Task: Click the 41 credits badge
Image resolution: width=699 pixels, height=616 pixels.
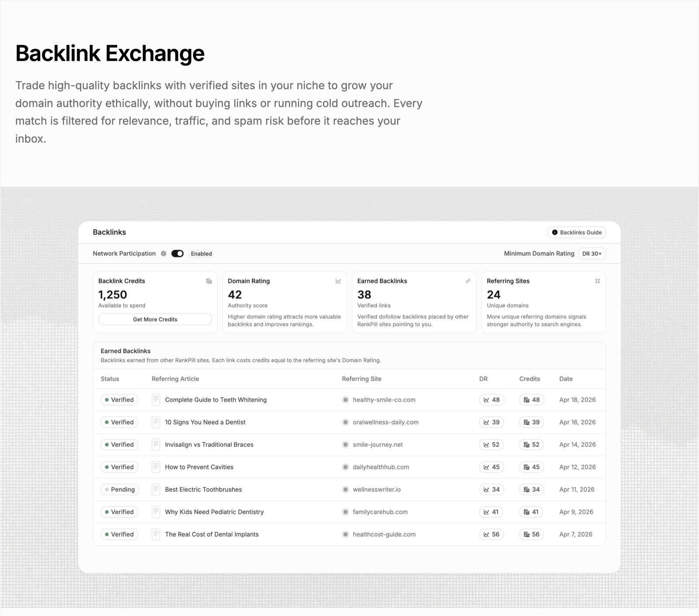Action: 531,512
